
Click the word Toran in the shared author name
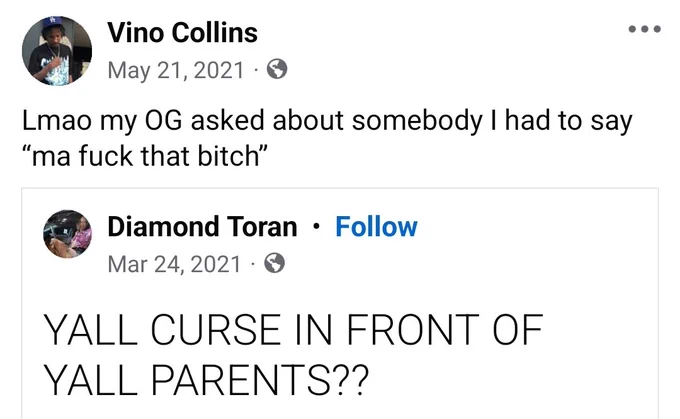(262, 227)
